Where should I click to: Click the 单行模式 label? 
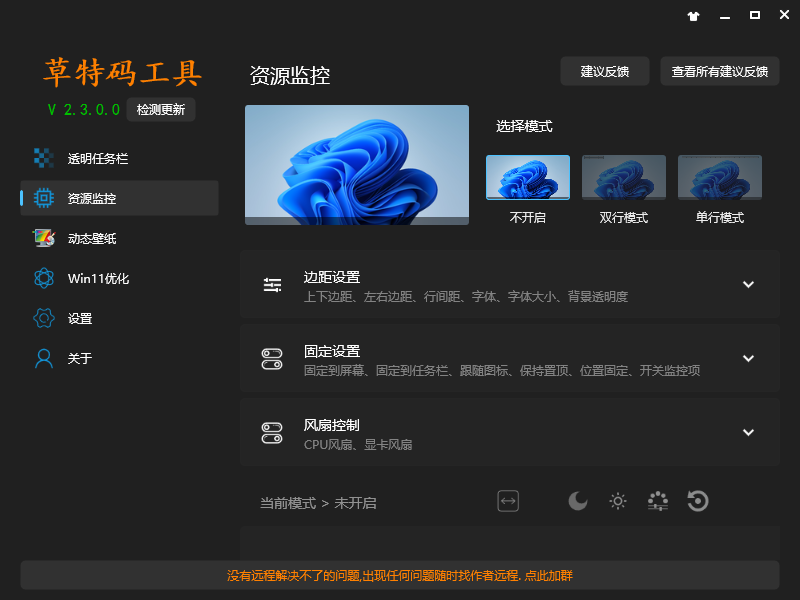(x=719, y=218)
